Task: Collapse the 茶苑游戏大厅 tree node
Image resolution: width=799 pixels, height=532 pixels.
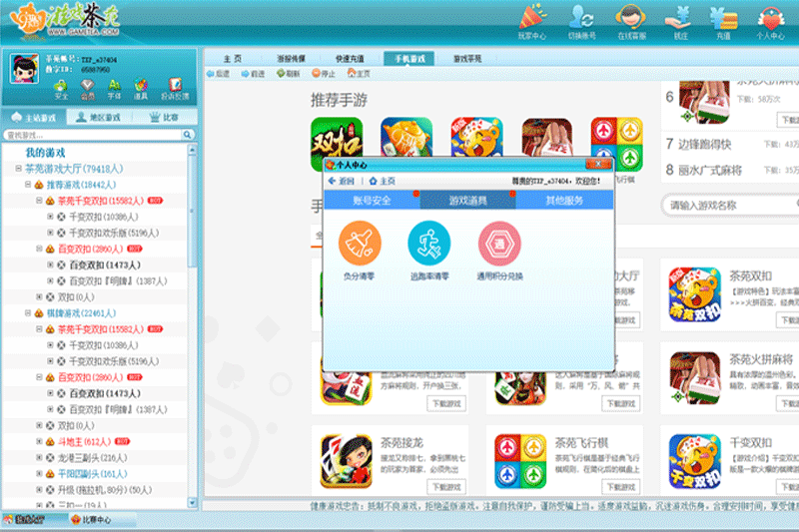Action: point(19,168)
